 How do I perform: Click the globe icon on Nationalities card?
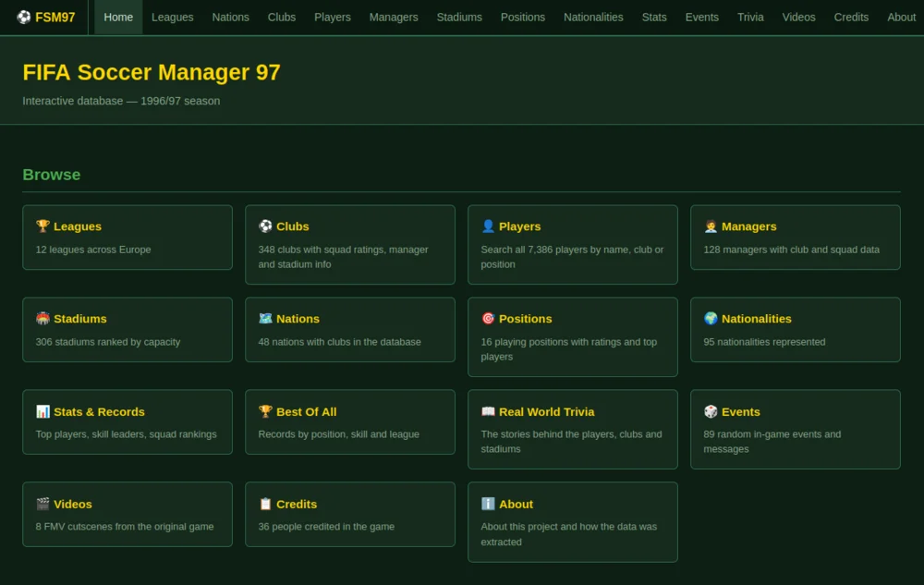(x=711, y=319)
